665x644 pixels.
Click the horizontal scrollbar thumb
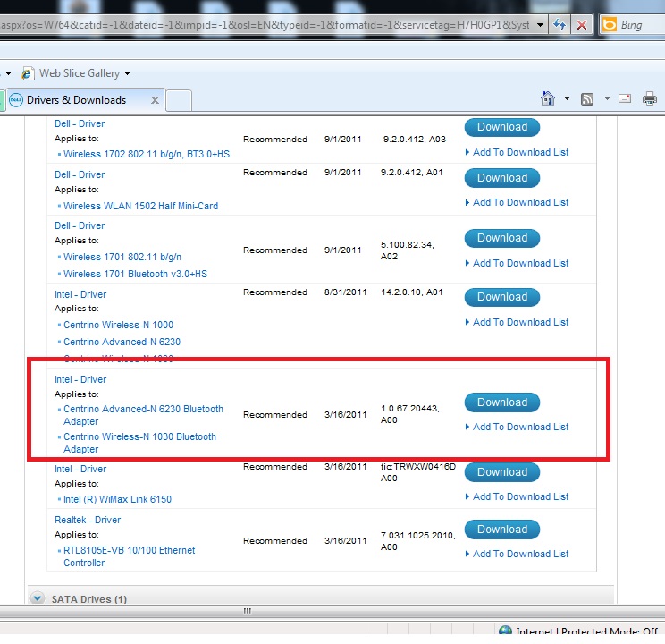pos(248,611)
